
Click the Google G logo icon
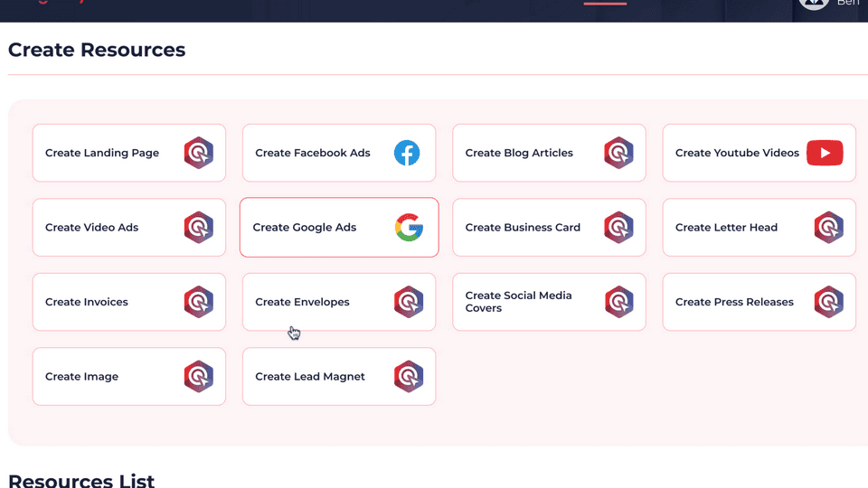coord(409,228)
